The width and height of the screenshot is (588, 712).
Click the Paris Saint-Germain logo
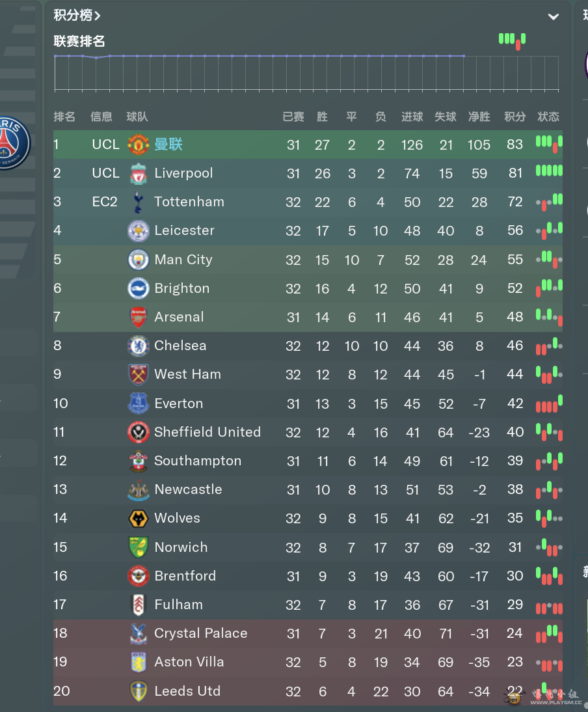pos(12,143)
